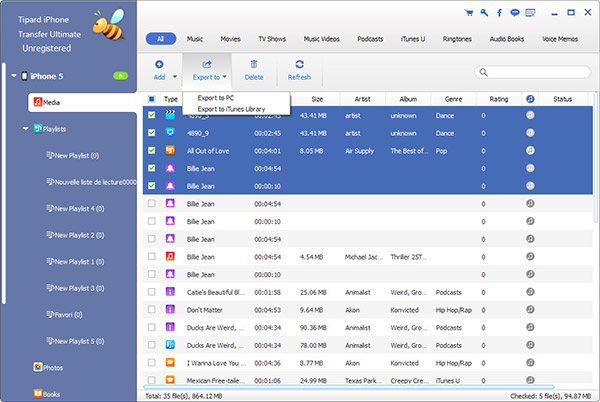Screen dimensions: 600x402
Task: Click the horizontal scrollbar at list bottom
Action: [x=348, y=387]
